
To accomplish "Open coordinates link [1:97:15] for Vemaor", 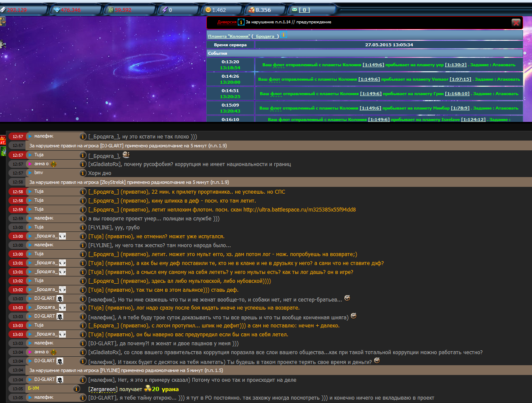I will pos(460,79).
